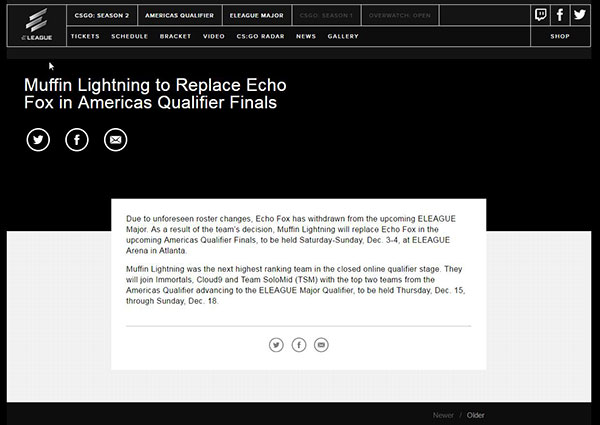This screenshot has height=425, width=600.
Task: Share via large Facebook circle below the headline
Action: [77, 140]
